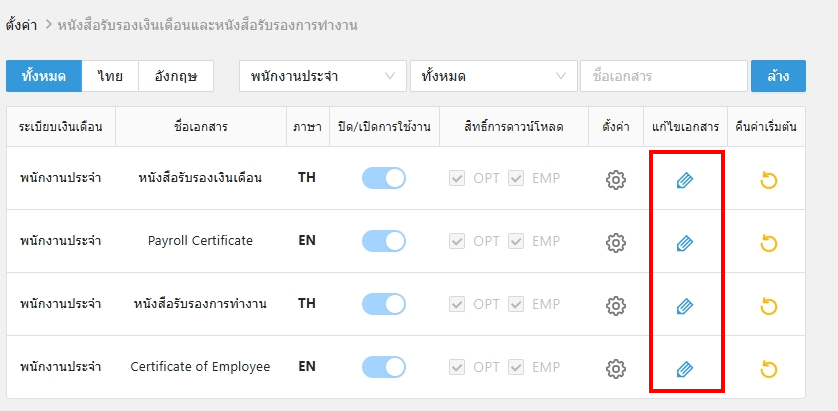
Task: Open settings gear for หนังสือรับรองเงินเดือน
Action: 616,180
